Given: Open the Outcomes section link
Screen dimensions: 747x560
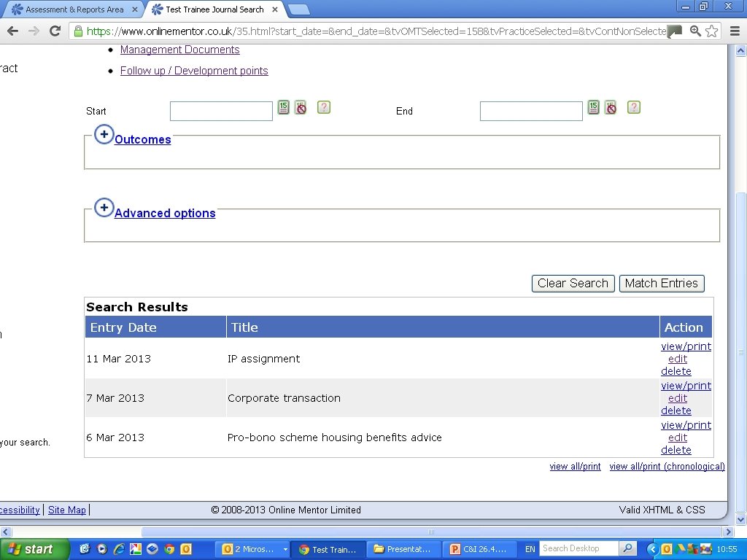Looking at the screenshot, I should pyautogui.click(x=142, y=139).
